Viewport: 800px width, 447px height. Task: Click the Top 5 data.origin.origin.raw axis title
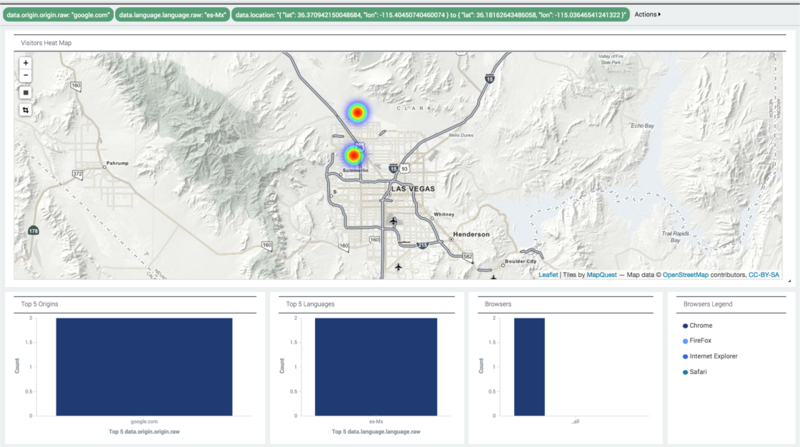pyautogui.click(x=144, y=432)
